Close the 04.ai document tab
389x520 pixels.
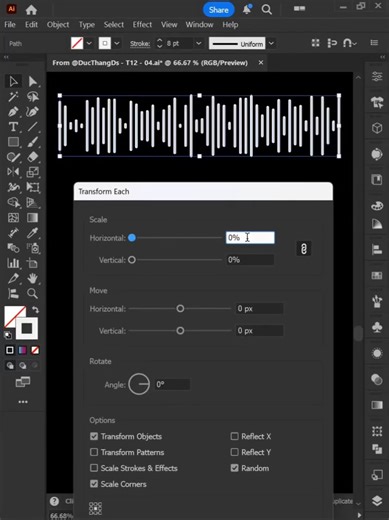tap(261, 62)
